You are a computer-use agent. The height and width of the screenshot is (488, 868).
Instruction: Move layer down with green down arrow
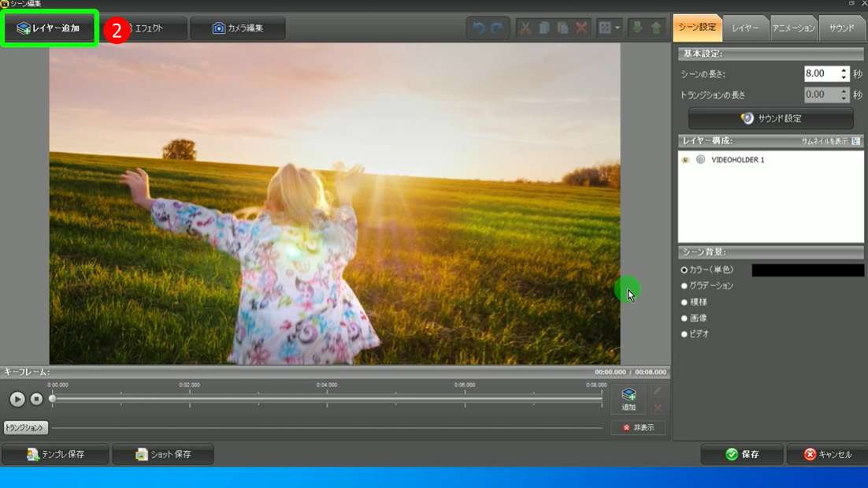pos(637,28)
